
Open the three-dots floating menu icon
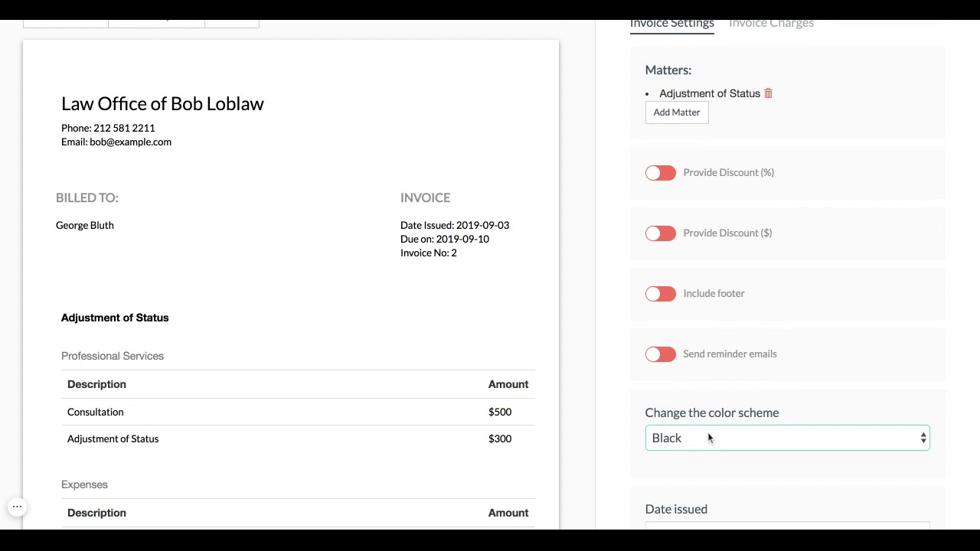pos(17,507)
